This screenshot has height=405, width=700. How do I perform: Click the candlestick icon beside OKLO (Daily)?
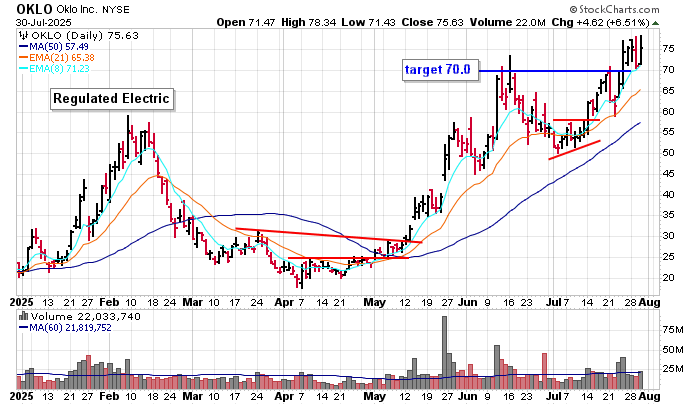[x=23, y=35]
